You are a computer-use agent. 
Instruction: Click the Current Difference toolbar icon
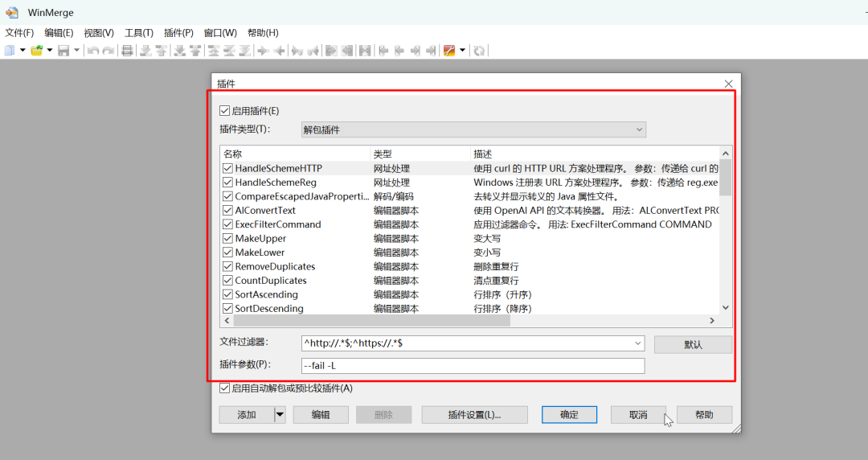coord(229,51)
